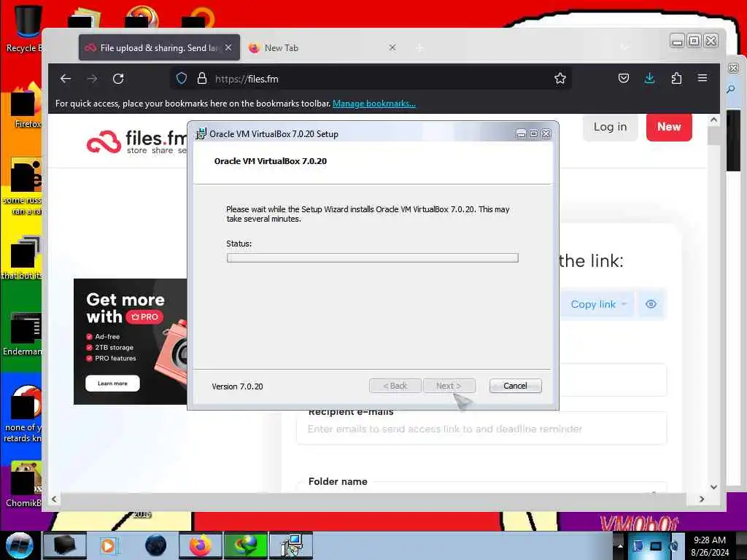
Task: Click the Log in button
Action: pos(610,127)
